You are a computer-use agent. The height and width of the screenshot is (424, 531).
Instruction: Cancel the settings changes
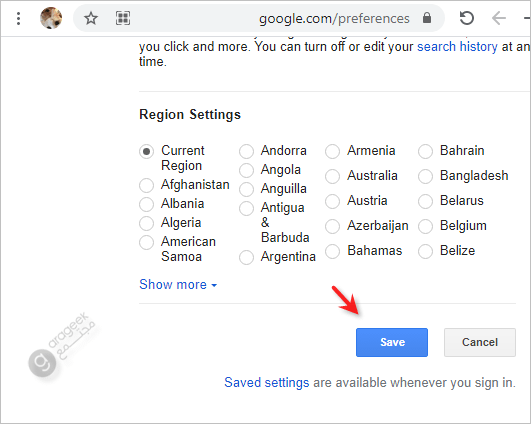[x=480, y=342]
